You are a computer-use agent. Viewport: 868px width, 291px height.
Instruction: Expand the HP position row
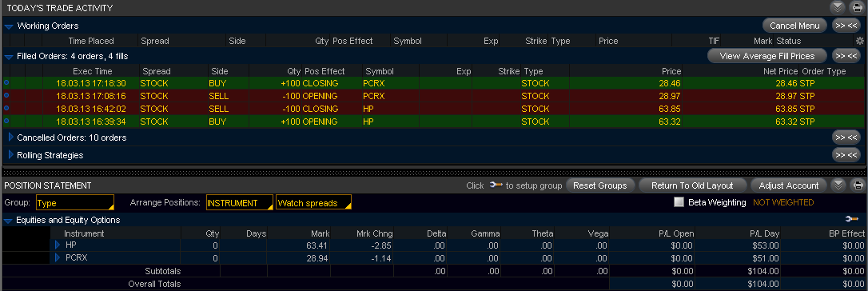[x=58, y=245]
